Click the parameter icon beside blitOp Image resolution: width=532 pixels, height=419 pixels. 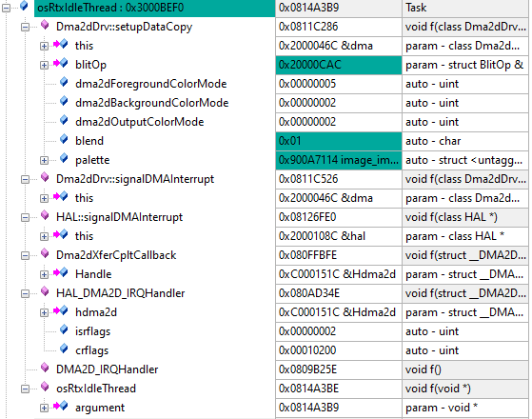click(x=61, y=63)
